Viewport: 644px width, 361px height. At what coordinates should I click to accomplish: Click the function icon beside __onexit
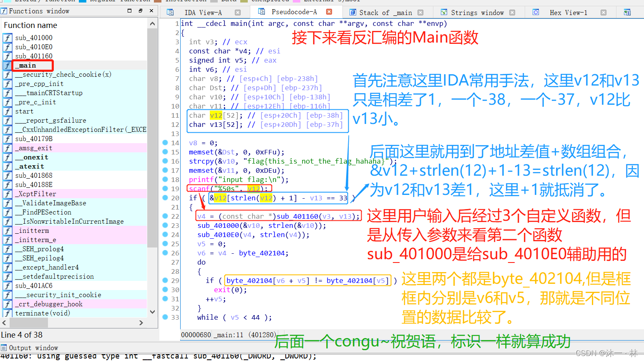[x=8, y=157]
